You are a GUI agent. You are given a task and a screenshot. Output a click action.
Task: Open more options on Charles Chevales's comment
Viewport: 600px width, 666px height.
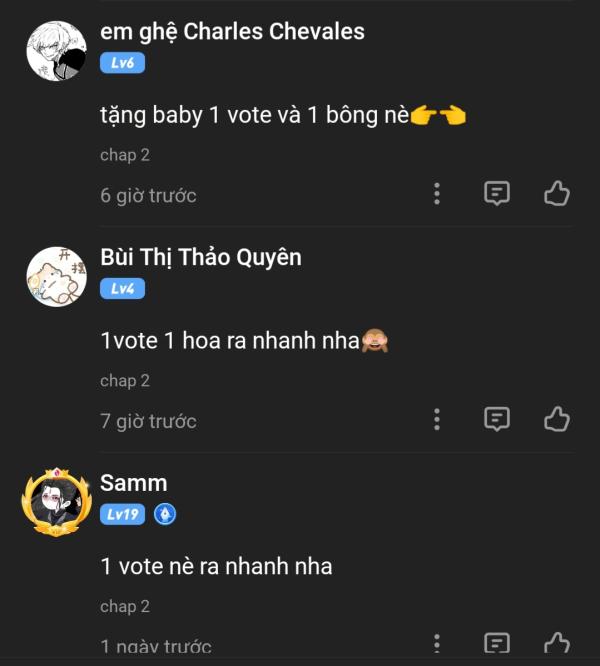coord(437,193)
